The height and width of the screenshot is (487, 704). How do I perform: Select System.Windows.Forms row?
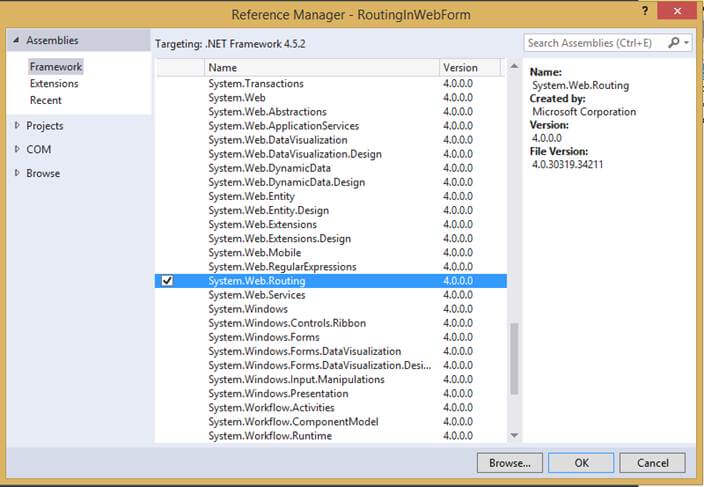(331, 337)
